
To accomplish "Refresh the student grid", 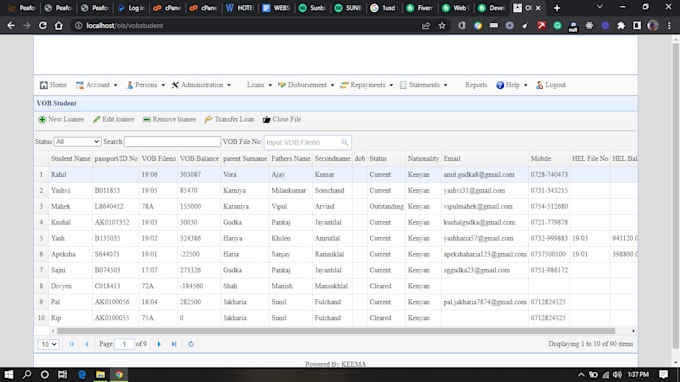I will click(x=191, y=344).
